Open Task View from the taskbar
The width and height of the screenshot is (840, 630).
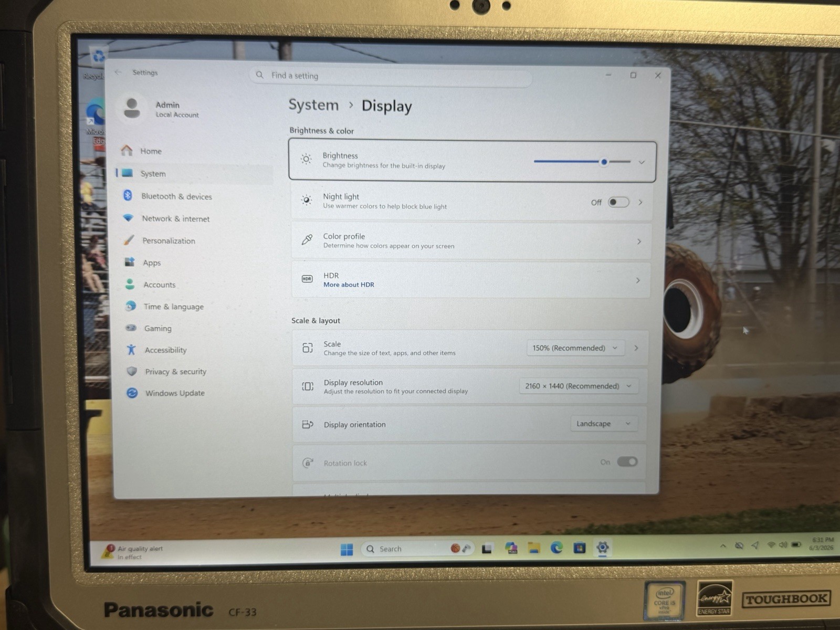487,549
